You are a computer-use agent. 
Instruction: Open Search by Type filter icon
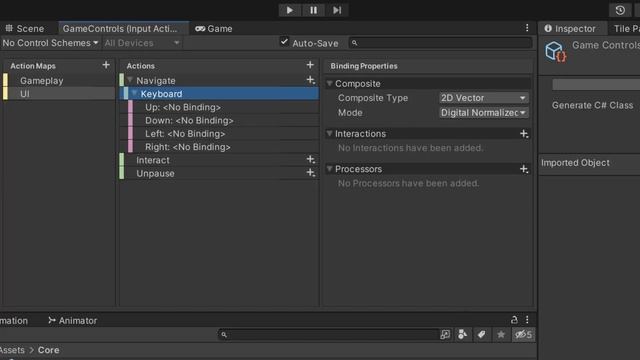point(462,335)
